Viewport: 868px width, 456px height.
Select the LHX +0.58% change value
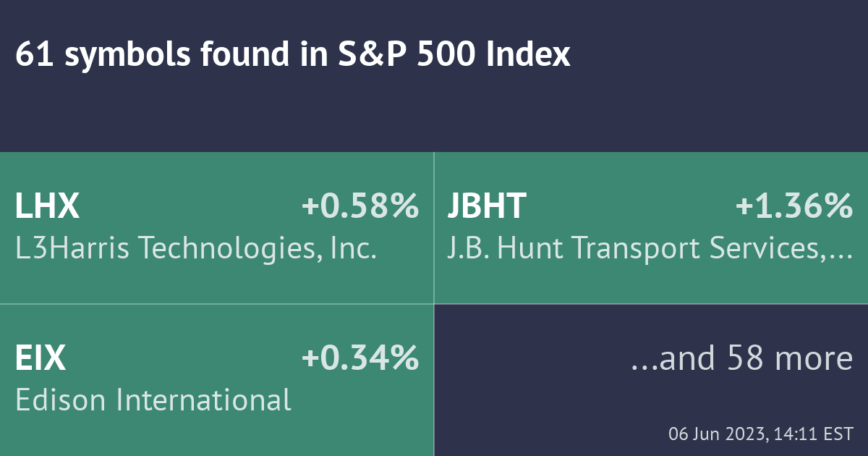coord(360,208)
